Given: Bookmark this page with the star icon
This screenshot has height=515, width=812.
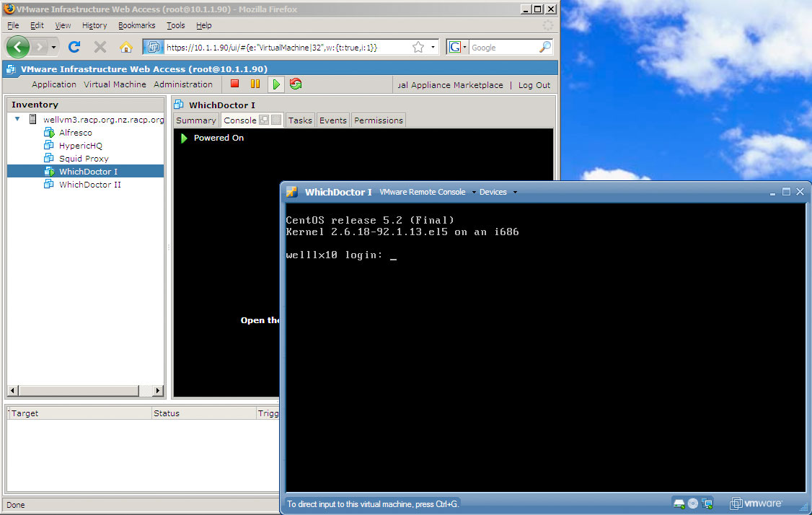Looking at the screenshot, I should point(418,47).
